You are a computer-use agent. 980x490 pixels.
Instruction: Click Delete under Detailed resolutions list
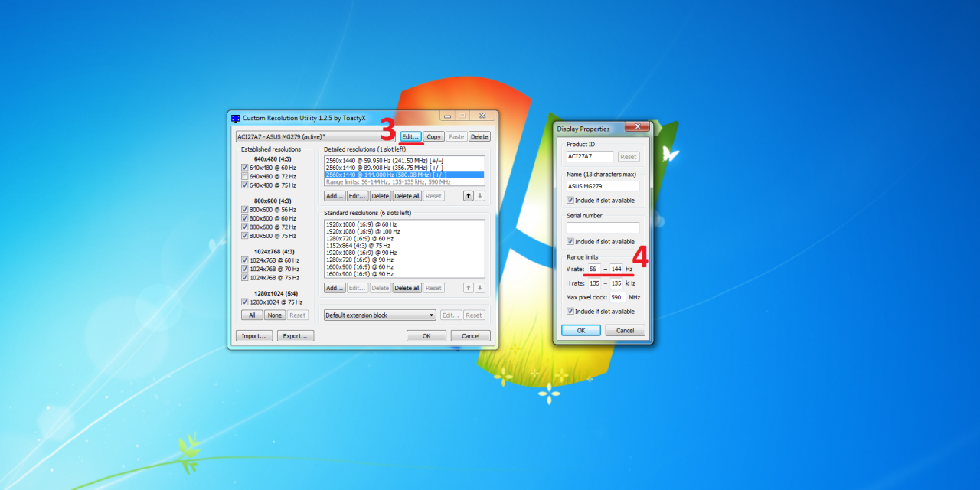[x=381, y=196]
